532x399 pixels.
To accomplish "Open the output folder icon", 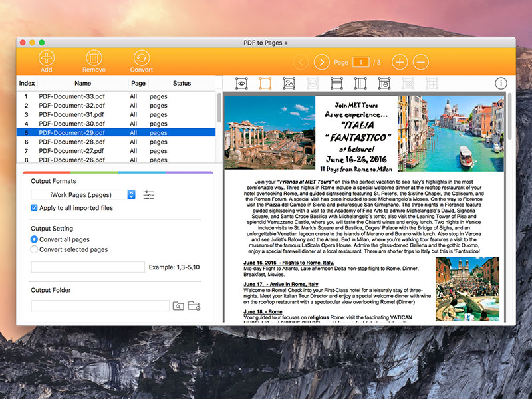I will point(194,306).
